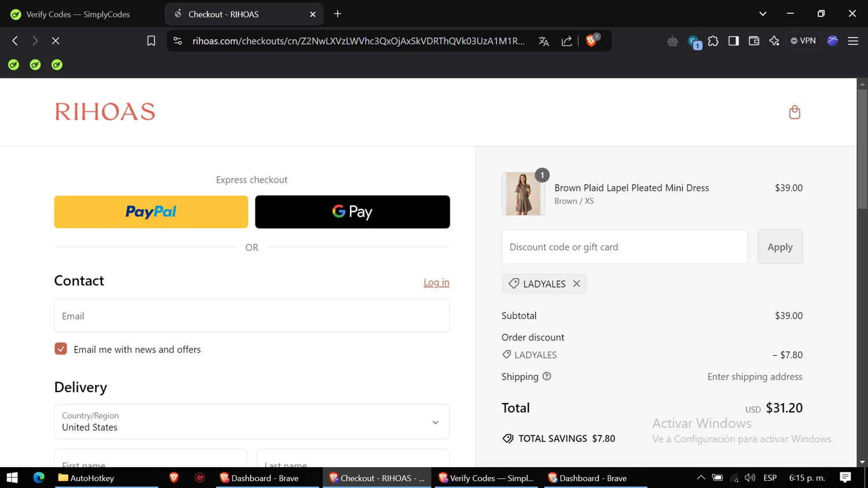Bookmark this page in the address bar
This screenshot has width=868, height=488.
pyautogui.click(x=151, y=40)
